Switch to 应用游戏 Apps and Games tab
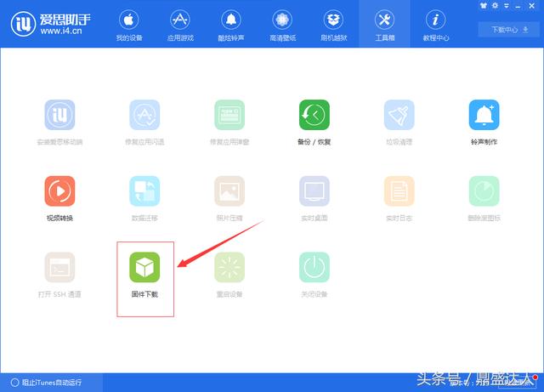Image resolution: width=544 pixels, height=392 pixels. point(180,25)
